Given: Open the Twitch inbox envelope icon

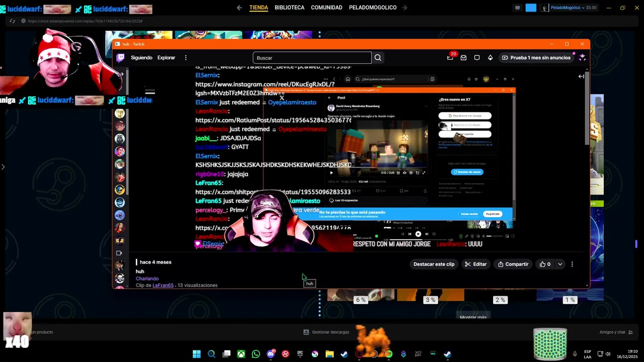Looking at the screenshot, I should 463,58.
